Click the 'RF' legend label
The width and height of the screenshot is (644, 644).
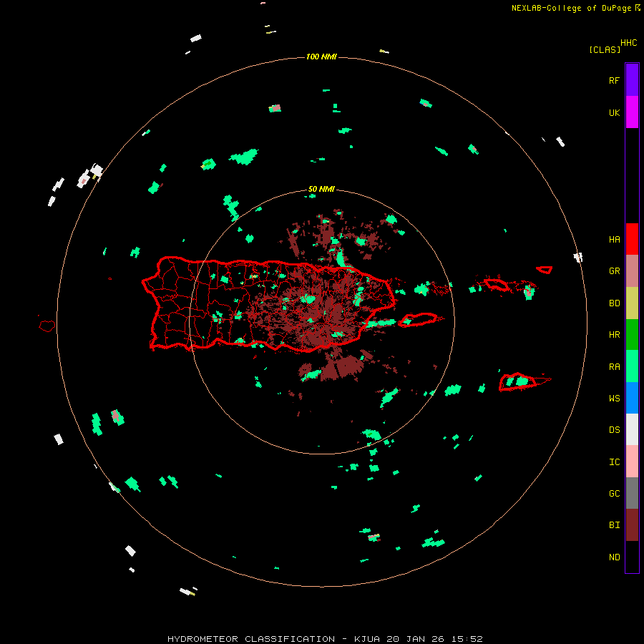coord(614,80)
